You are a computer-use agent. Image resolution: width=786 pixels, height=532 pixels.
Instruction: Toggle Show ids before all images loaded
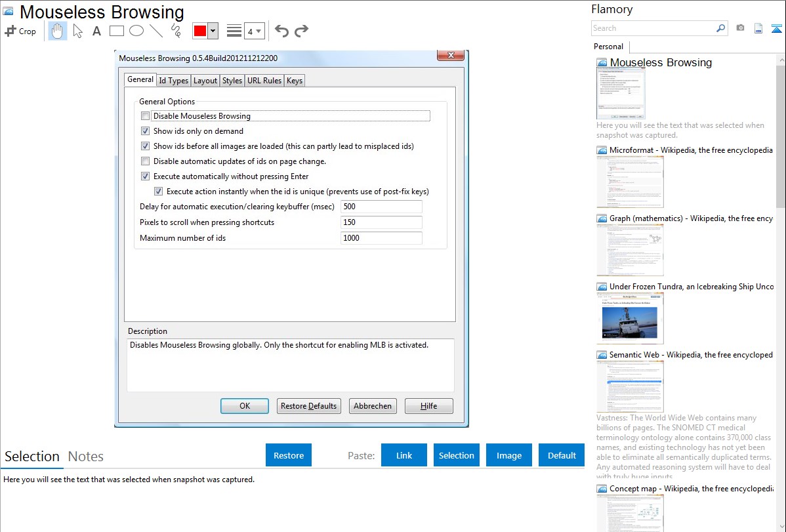pyautogui.click(x=146, y=146)
